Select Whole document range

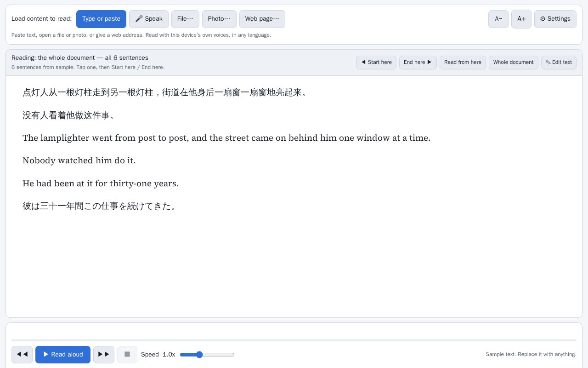click(514, 62)
